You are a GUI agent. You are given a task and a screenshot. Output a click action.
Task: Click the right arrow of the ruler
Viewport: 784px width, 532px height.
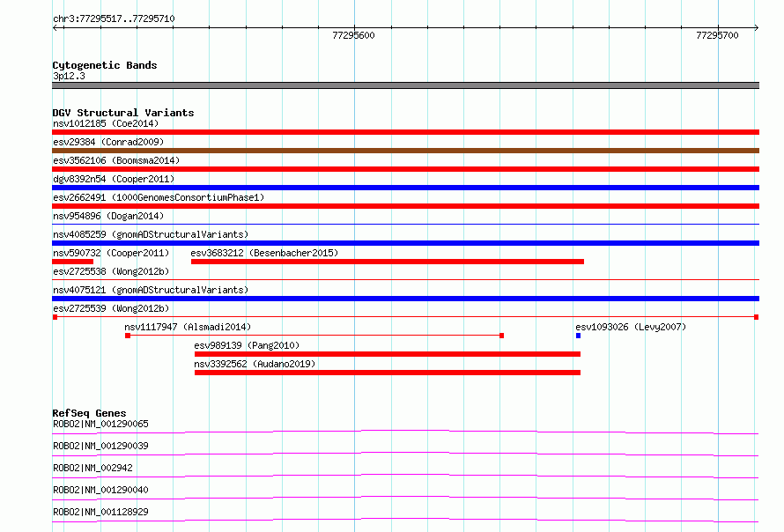tap(756, 27)
